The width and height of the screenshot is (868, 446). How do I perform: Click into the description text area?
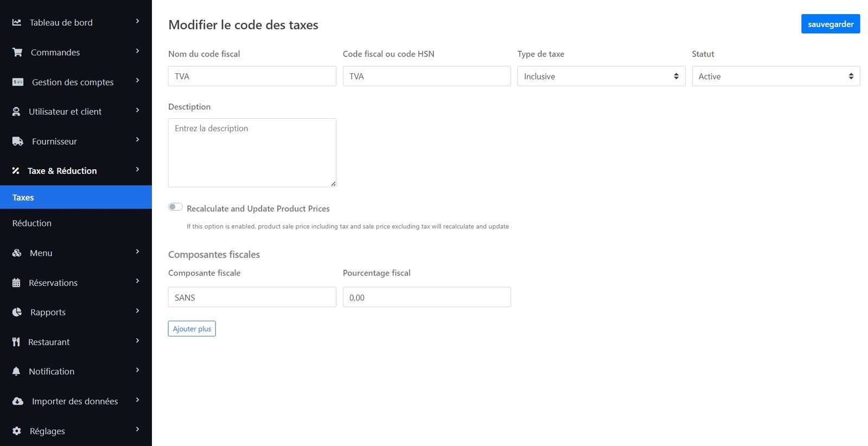(x=252, y=152)
